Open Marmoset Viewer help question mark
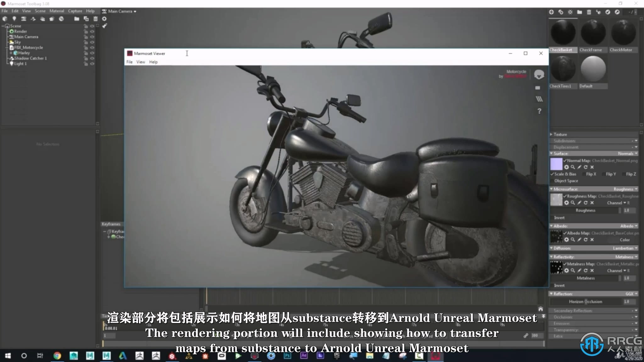This screenshot has width=644, height=362. 539,111
